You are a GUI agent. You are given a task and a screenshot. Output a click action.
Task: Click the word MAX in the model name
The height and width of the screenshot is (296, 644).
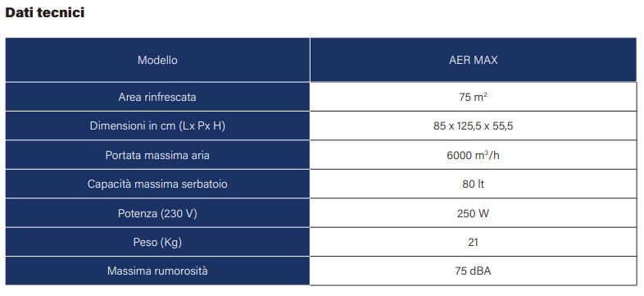[x=486, y=60]
